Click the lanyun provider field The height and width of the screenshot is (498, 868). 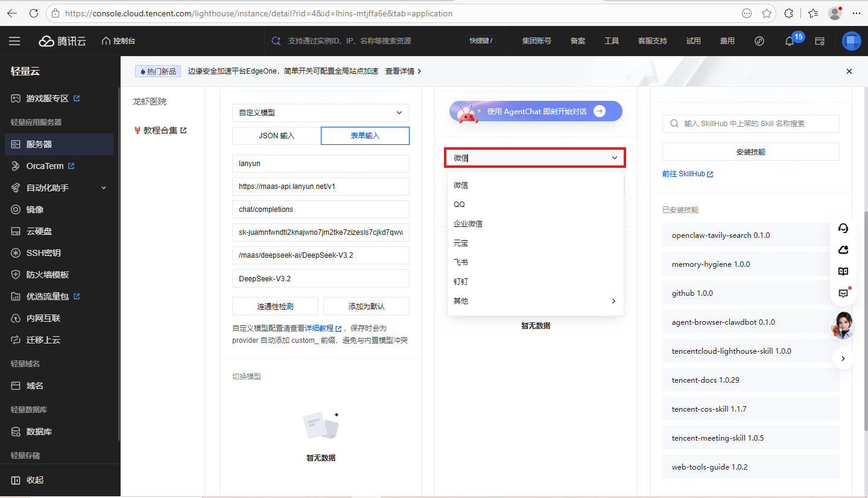pyautogui.click(x=321, y=164)
